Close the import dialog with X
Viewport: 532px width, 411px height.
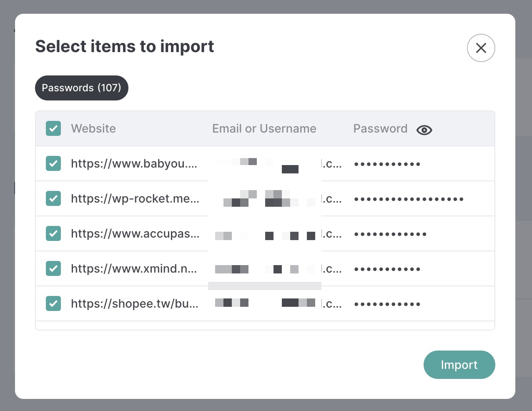tap(481, 48)
